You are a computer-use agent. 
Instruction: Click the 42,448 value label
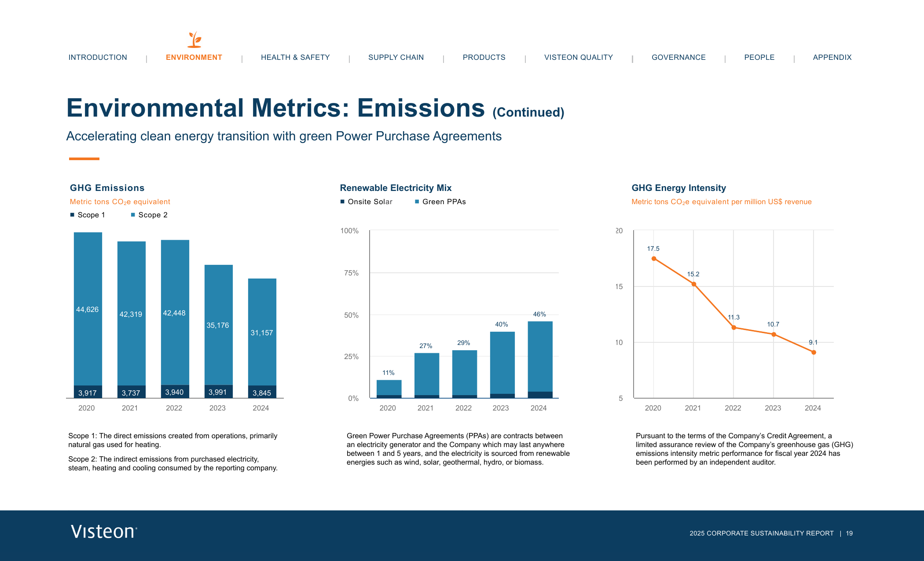coord(174,313)
